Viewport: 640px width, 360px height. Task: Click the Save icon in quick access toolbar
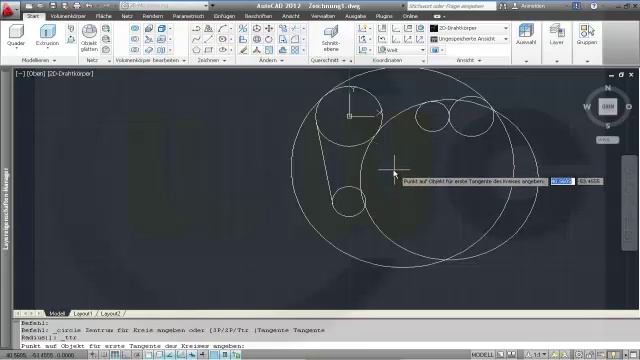52,6
